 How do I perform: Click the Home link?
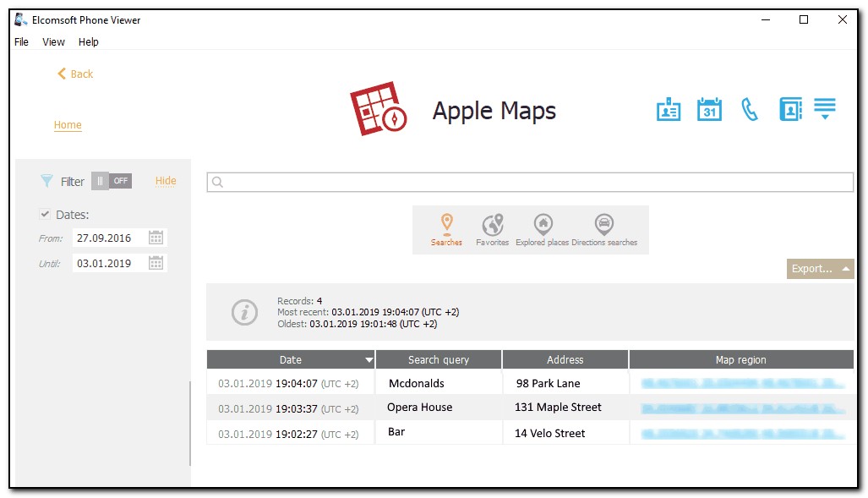tap(68, 125)
